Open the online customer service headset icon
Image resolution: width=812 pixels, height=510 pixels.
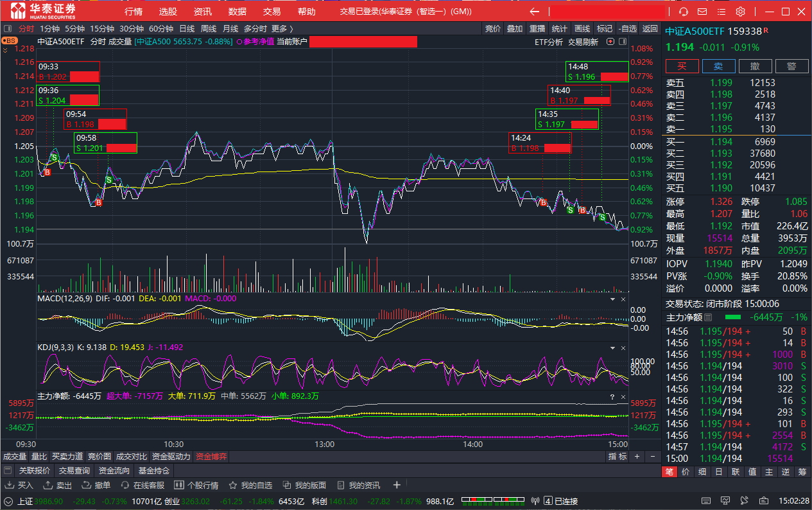[x=684, y=12]
